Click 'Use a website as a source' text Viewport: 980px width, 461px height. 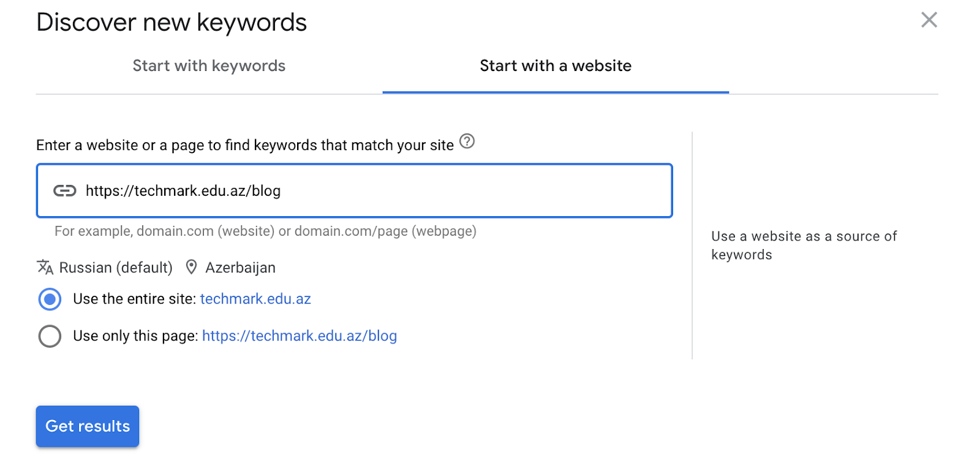pyautogui.click(x=804, y=245)
